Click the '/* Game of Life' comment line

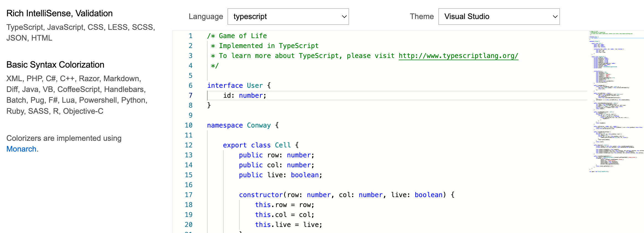pos(237,36)
